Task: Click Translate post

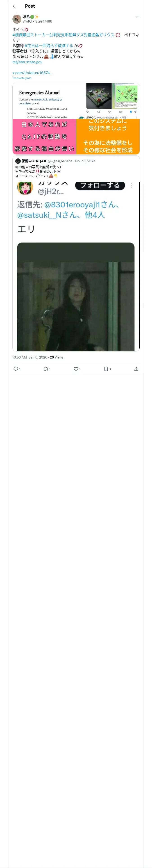Action: [22, 78]
